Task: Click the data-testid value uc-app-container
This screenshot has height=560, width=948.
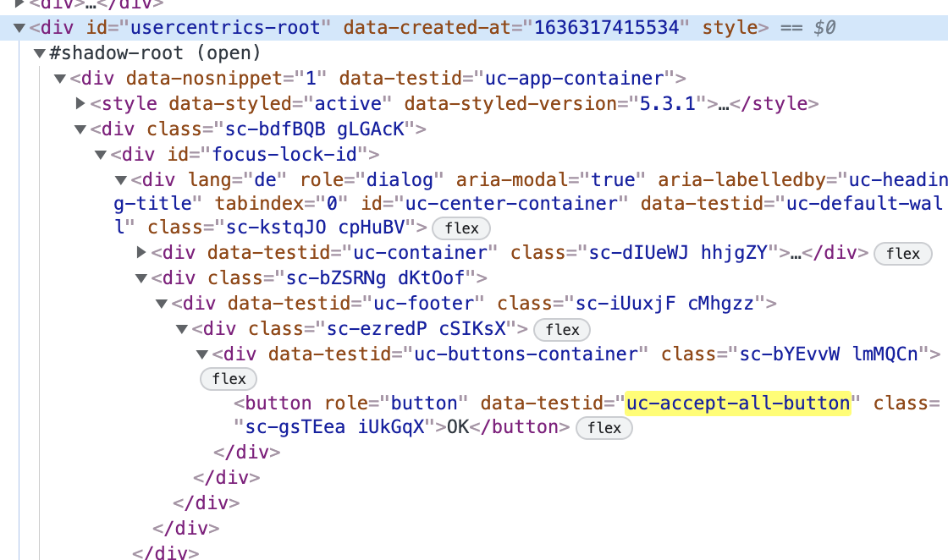Action: click(575, 79)
